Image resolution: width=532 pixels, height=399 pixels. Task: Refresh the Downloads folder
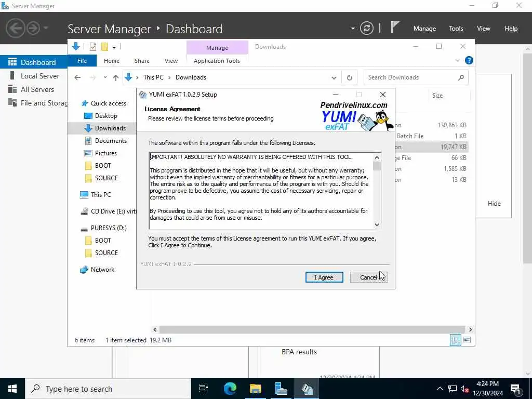[350, 78]
